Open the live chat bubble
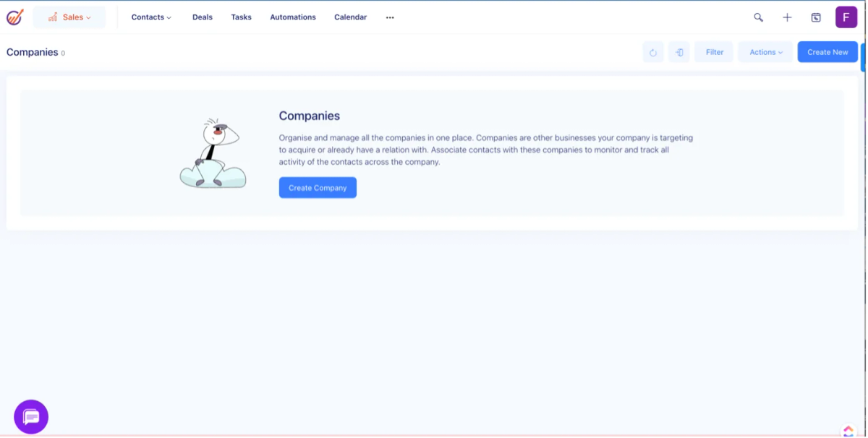 coord(31,417)
